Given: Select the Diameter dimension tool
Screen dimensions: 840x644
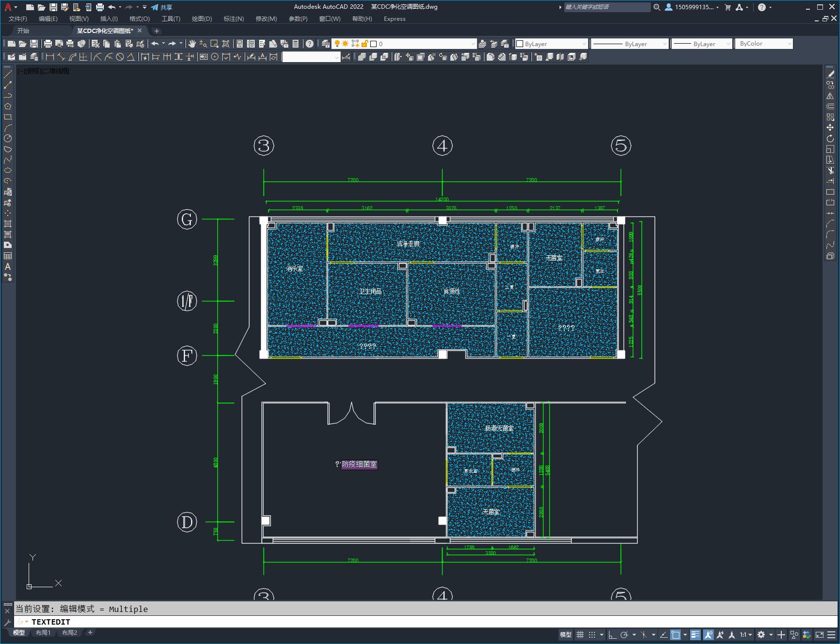Looking at the screenshot, I should [120, 57].
